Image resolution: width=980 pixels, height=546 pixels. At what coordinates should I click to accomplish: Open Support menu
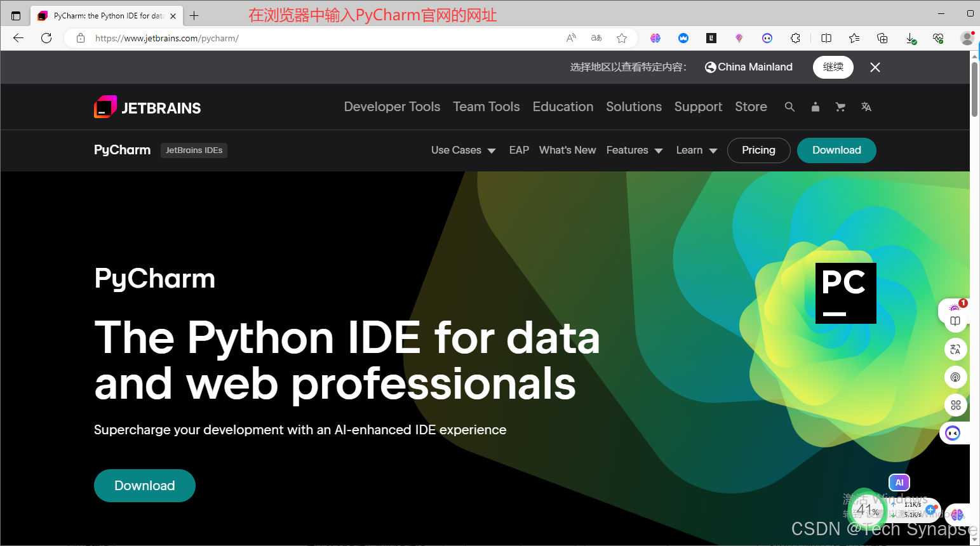698,107
